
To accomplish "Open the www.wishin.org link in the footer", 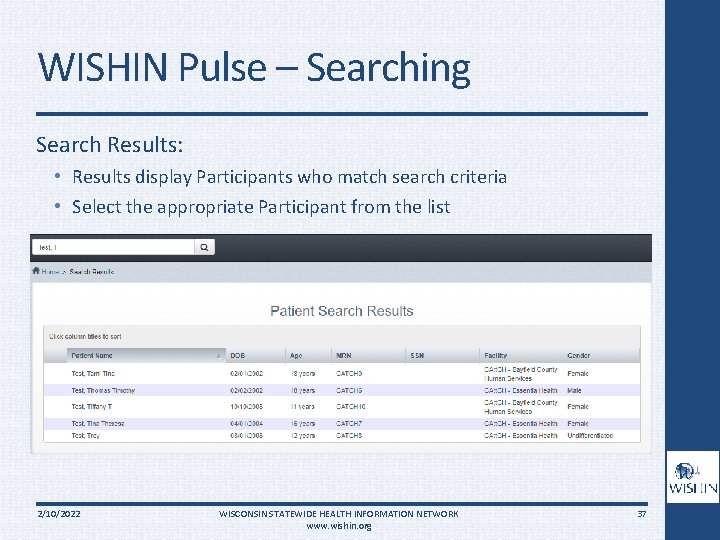I will tap(339, 526).
